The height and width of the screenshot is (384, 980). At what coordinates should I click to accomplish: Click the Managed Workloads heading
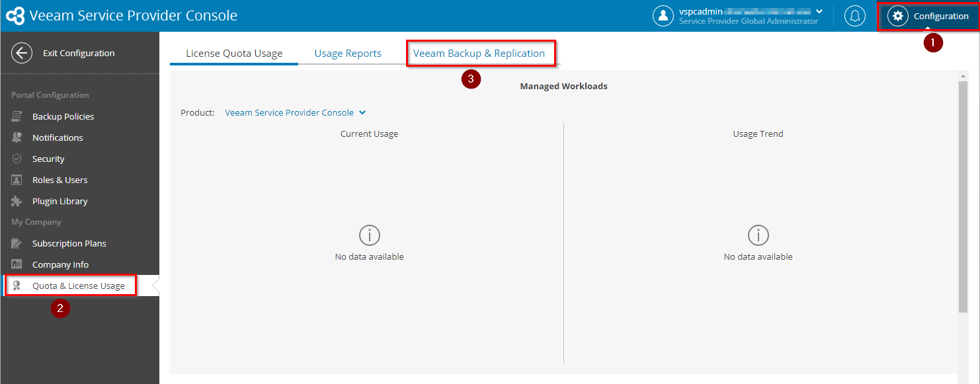click(563, 86)
